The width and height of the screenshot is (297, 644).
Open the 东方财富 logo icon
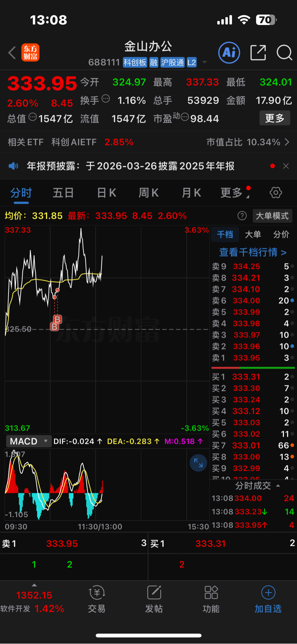(x=30, y=53)
